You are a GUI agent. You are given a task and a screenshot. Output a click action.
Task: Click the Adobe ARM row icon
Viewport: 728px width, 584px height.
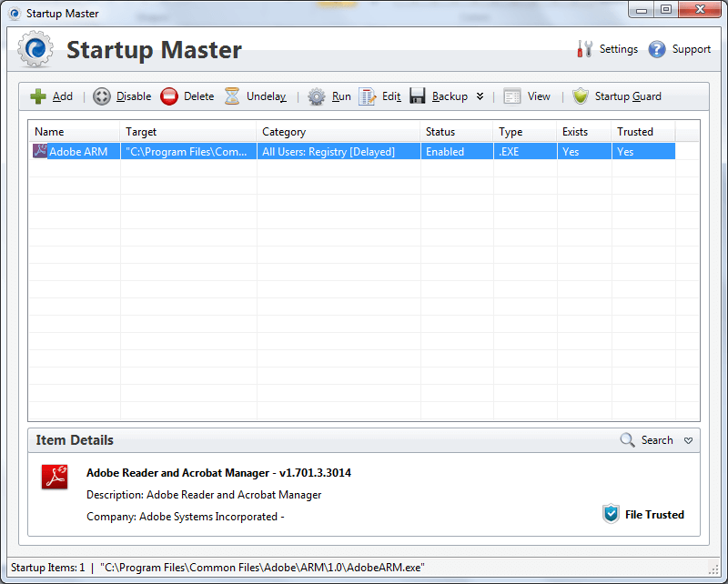[40, 151]
